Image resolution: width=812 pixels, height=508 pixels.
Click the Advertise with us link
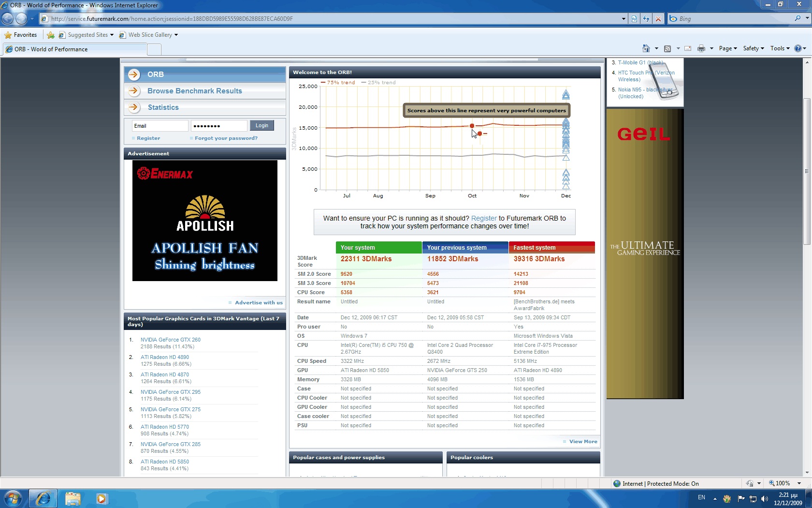tap(259, 303)
